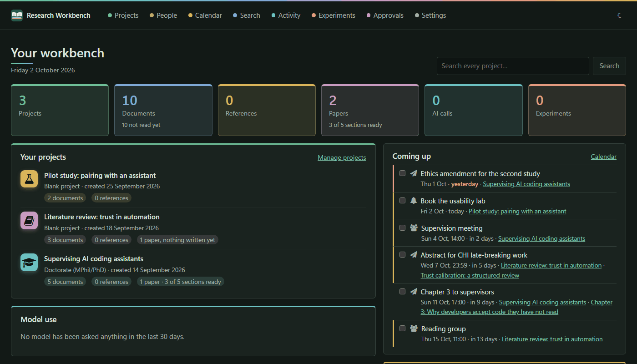Image resolution: width=637 pixels, height=364 pixels.
Task: Click '1 paper, nothing written yet' badge
Action: point(177,240)
